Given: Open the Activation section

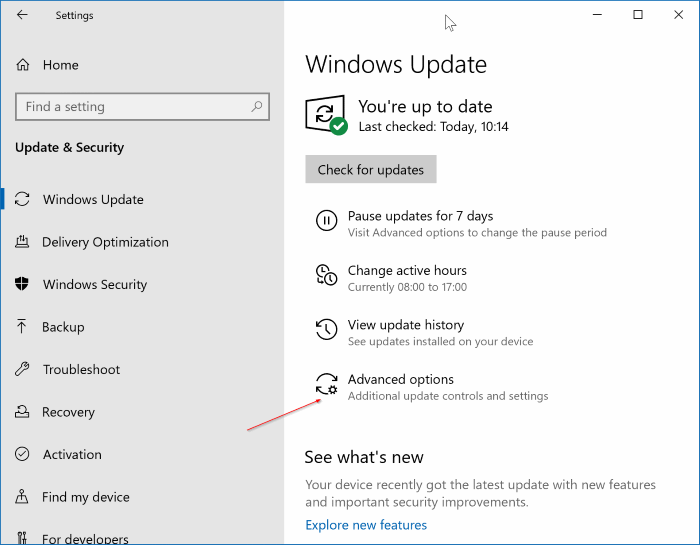Looking at the screenshot, I should [72, 454].
